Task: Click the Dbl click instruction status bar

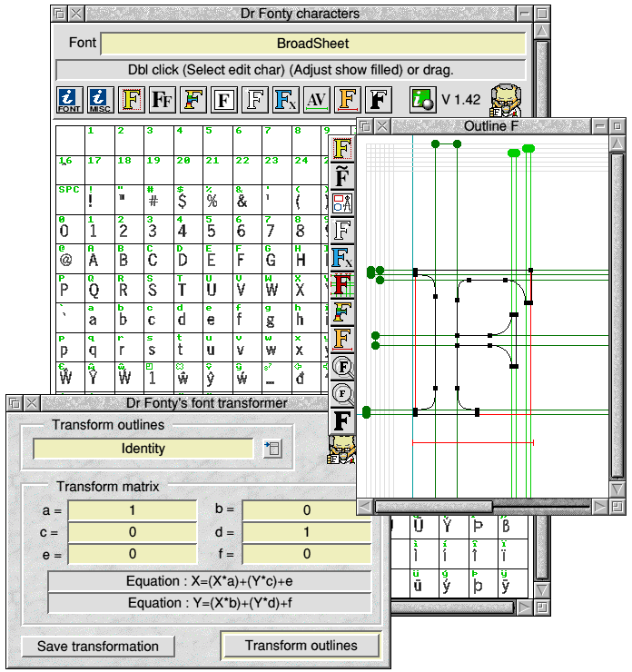Action: [291, 70]
